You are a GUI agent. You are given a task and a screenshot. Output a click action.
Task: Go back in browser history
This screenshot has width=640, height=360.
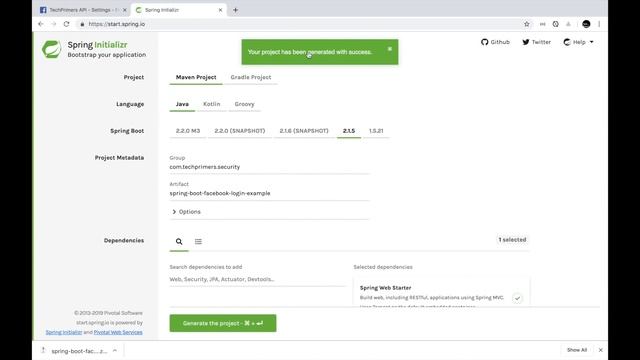(41, 24)
